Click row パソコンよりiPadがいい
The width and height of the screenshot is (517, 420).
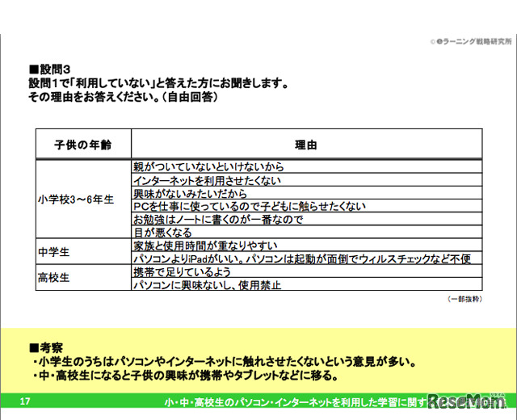pyautogui.click(x=307, y=258)
